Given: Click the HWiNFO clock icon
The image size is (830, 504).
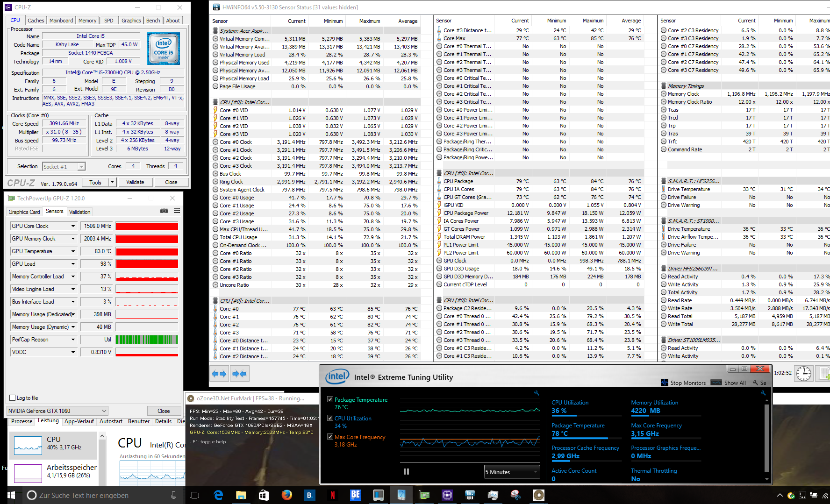Looking at the screenshot, I should (804, 374).
